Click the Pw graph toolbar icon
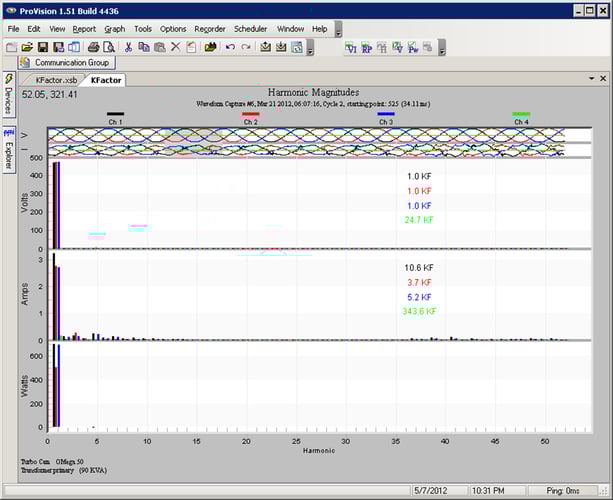 click(x=413, y=47)
